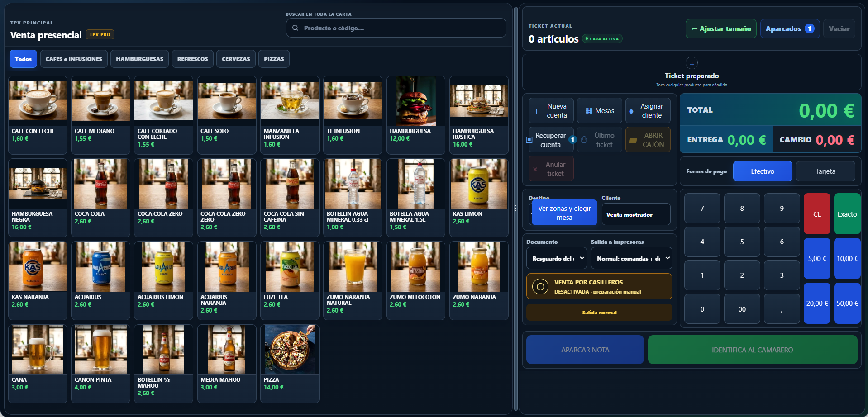
Task: Filter products by HAMBURGUESAS
Action: point(140,59)
